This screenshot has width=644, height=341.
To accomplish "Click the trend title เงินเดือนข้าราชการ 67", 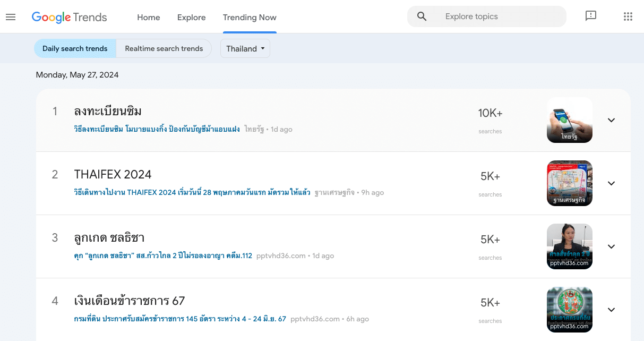I will [x=130, y=301].
